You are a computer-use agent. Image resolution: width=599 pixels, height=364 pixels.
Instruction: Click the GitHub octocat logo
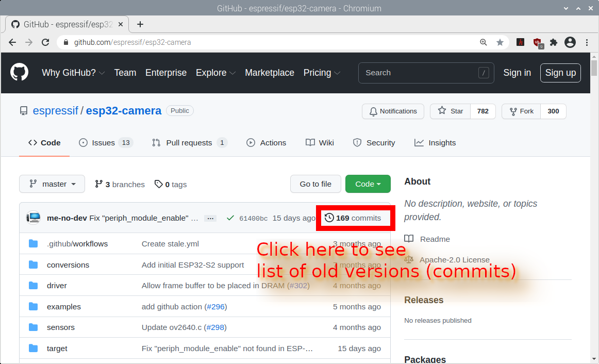20,73
